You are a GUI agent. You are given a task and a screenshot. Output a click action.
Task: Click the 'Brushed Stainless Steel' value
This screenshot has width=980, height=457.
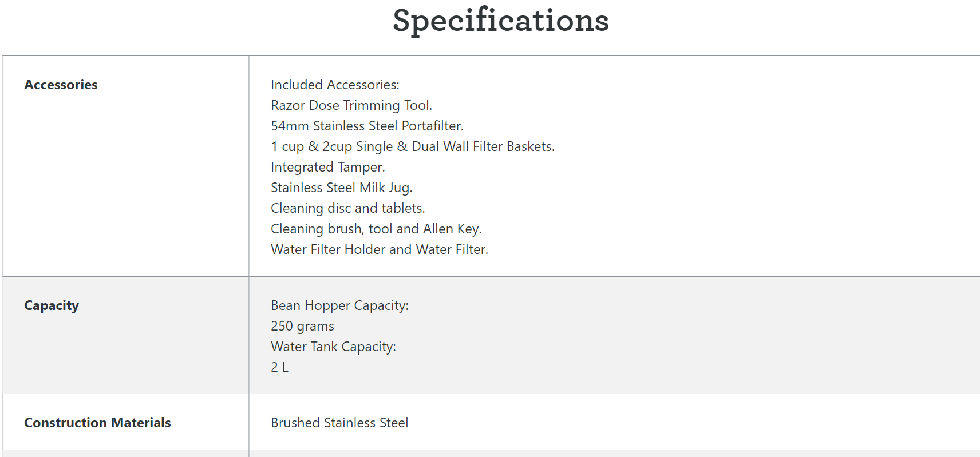pyautogui.click(x=339, y=423)
